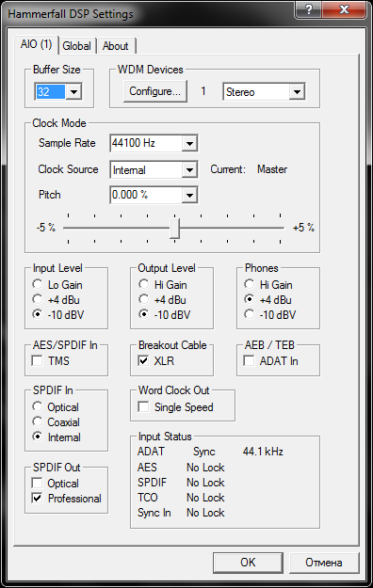This screenshot has height=588, width=373.
Task: Click the help question mark button
Action: tap(308, 9)
